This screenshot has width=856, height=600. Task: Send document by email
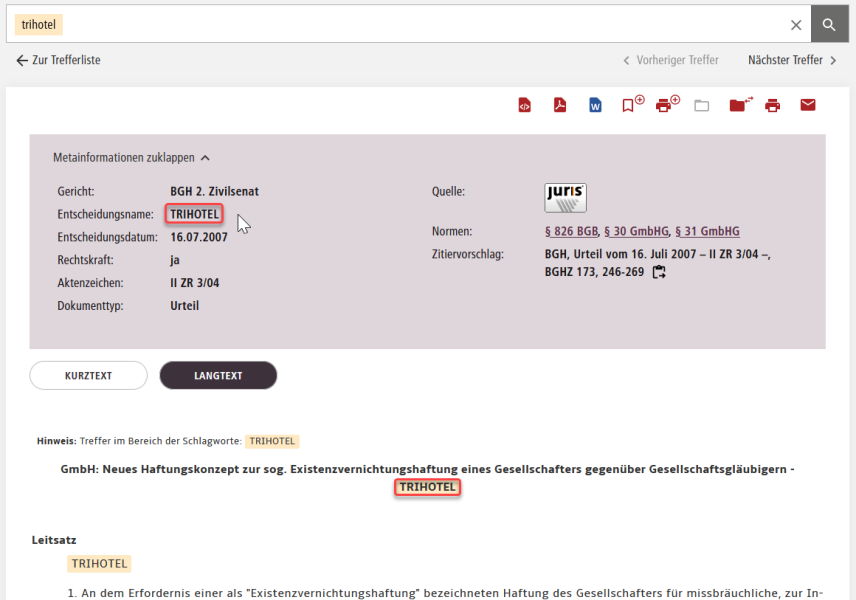click(x=808, y=105)
